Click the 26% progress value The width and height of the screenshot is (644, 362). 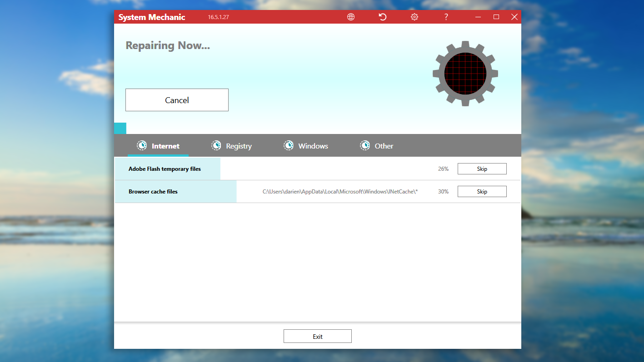pos(443,169)
